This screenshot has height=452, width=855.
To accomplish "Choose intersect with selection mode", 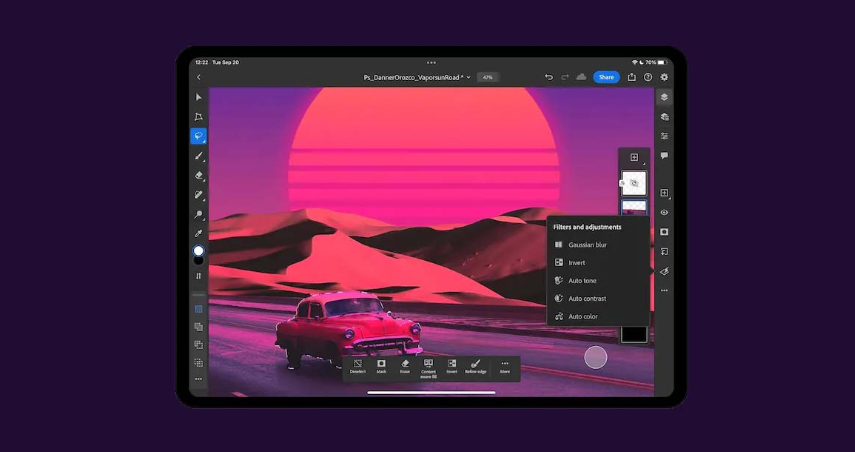I will click(198, 363).
